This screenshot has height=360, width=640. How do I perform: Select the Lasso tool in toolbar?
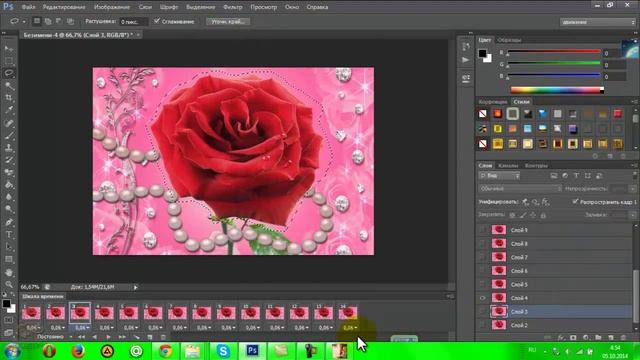point(9,73)
